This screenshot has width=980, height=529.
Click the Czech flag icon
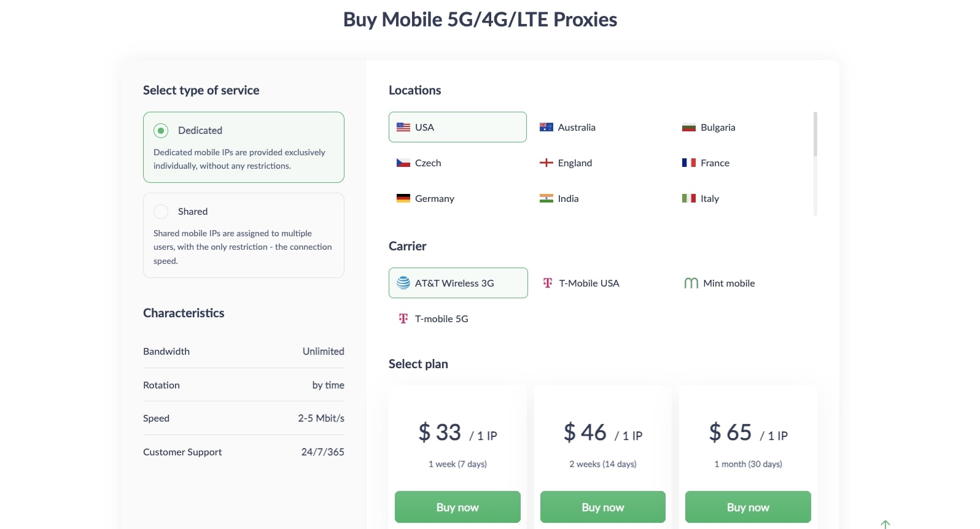pos(403,163)
